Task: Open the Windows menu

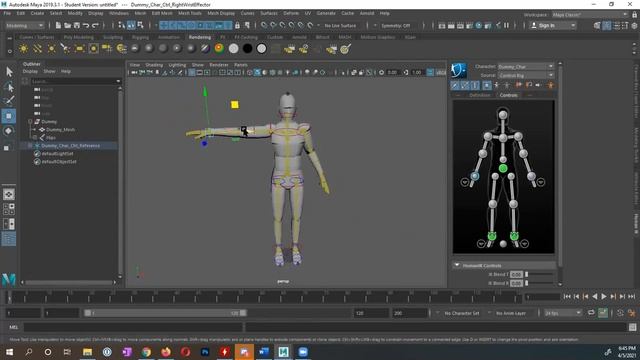Action: click(x=119, y=13)
